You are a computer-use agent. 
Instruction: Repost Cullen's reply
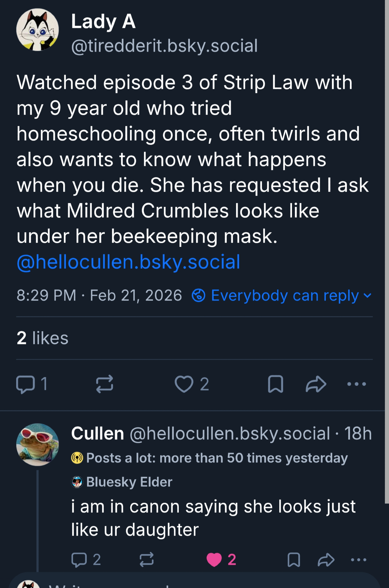click(x=146, y=559)
